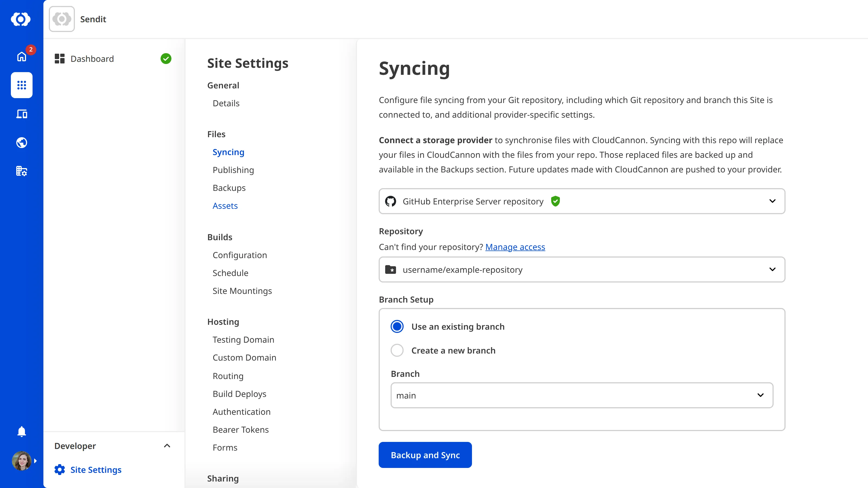Screen dimensions: 868x488
Task: Open the Publishing settings page
Action: point(233,170)
